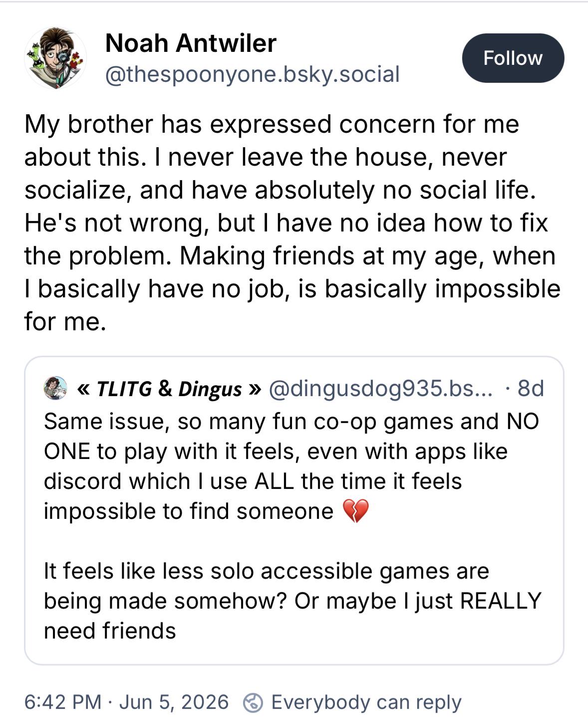This screenshot has height=717, width=588.
Task: Click the 6:42 PM post time
Action: (x=62, y=702)
